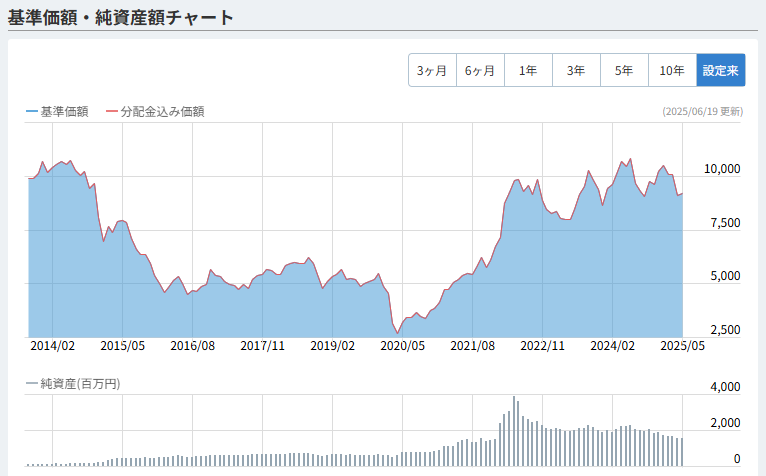766x476 pixels.
Task: Click the tallest net assets bar
Action: pyautogui.click(x=514, y=431)
